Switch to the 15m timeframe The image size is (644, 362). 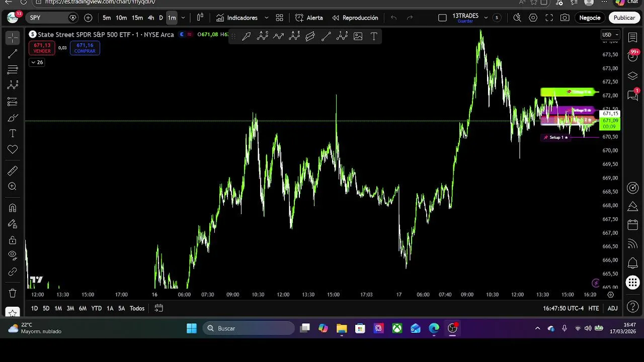(x=137, y=18)
